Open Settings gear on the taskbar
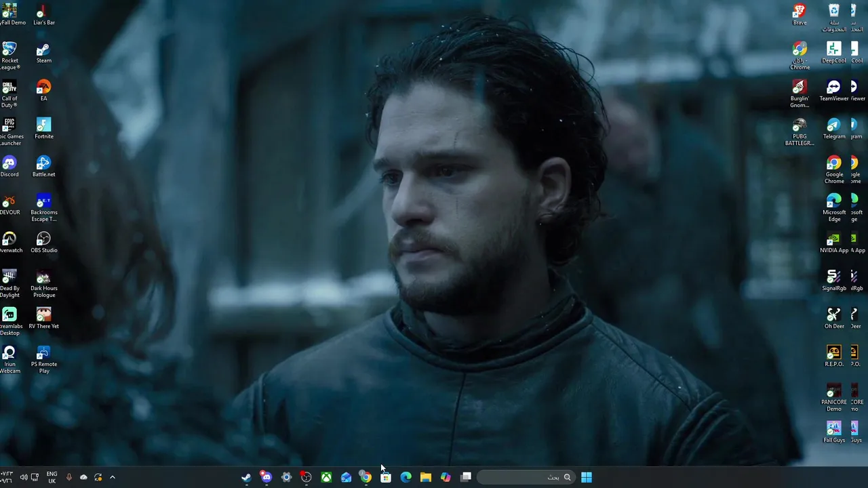 pos(286,477)
